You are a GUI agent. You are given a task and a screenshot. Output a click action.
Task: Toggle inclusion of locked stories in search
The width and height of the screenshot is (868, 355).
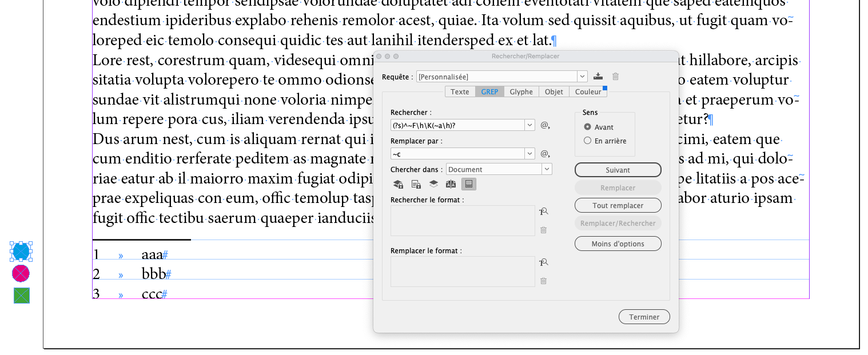point(416,184)
